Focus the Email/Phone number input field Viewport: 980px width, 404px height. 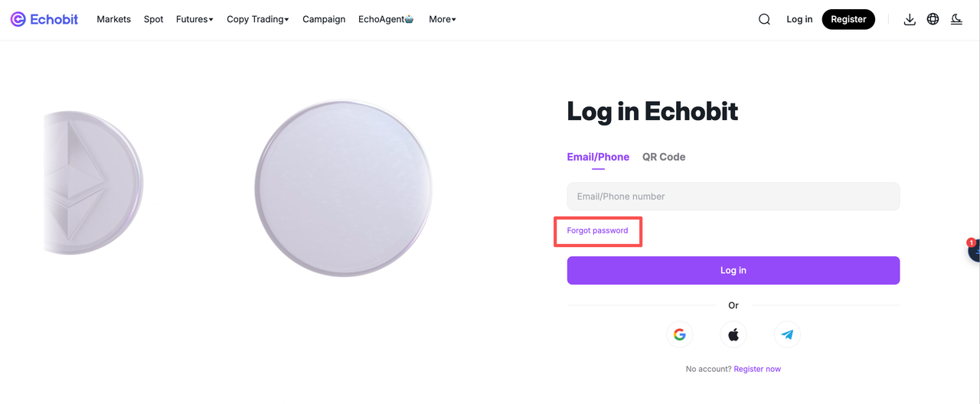click(733, 196)
